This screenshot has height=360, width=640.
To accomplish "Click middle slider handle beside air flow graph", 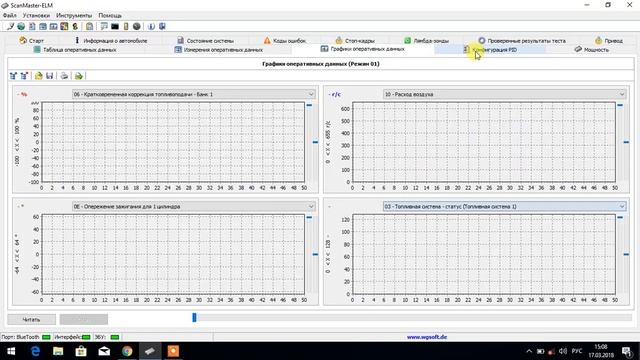I will click(x=626, y=142).
